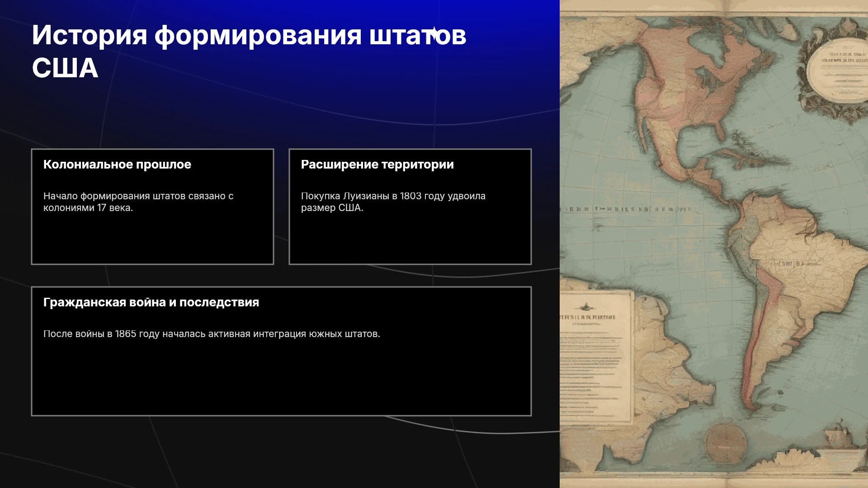This screenshot has height=488, width=868.
Task: Select the "Расширение территории" card heading
Action: [377, 164]
